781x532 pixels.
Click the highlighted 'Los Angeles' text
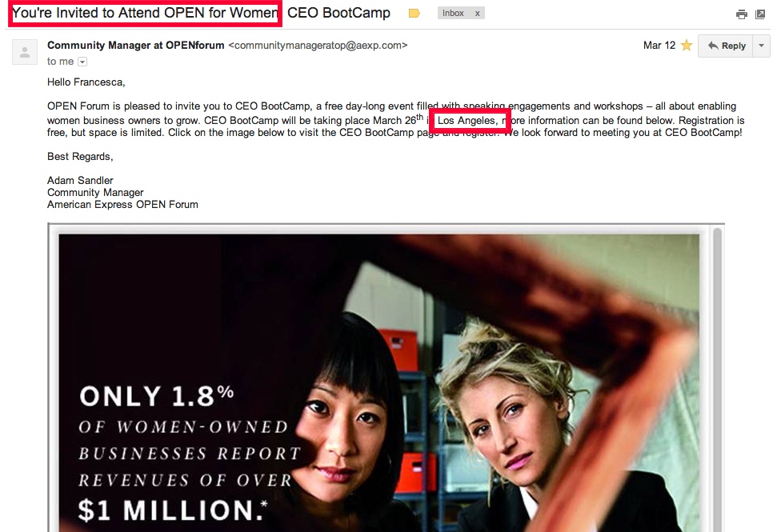tap(467, 121)
